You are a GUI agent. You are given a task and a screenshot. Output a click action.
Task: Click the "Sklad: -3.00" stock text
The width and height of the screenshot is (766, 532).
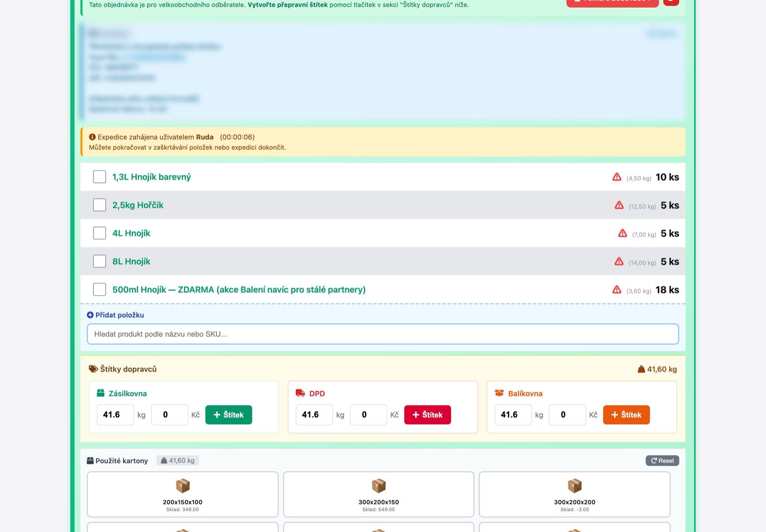[574, 509]
